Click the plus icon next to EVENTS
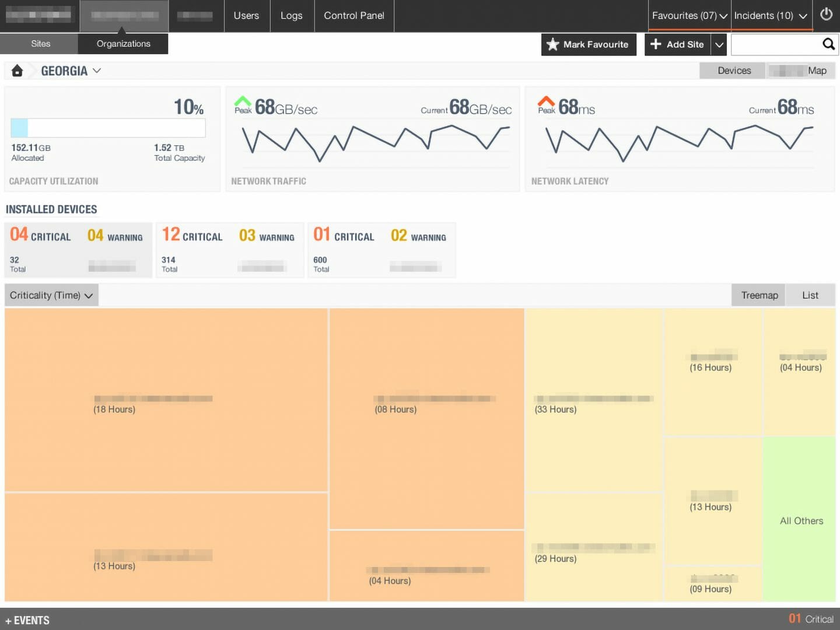Image resolution: width=840 pixels, height=630 pixels. coord(8,620)
